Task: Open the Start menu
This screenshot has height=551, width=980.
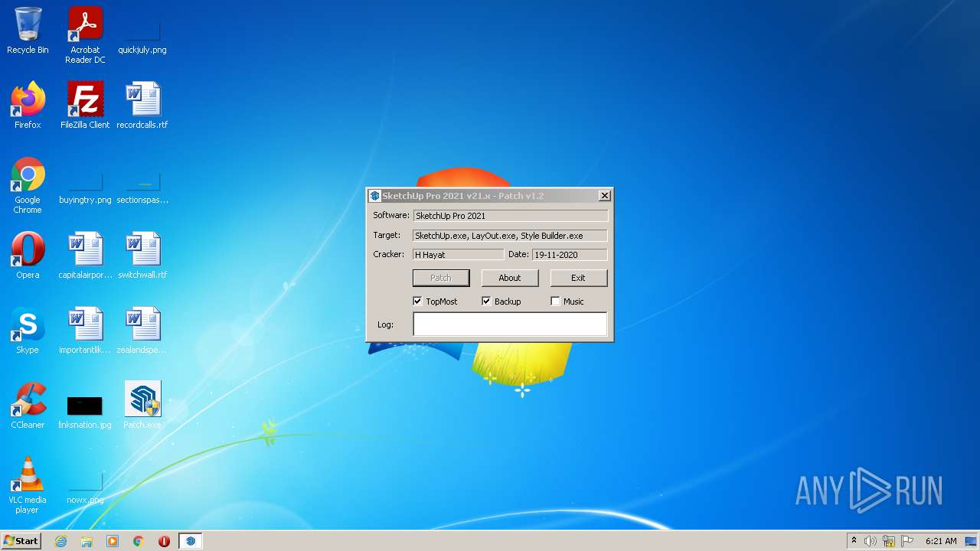Action: tap(21, 541)
